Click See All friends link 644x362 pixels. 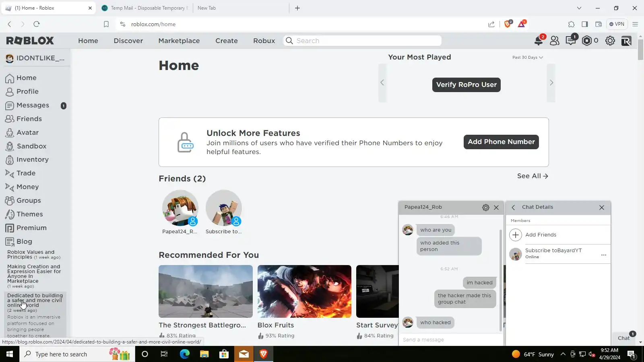pos(533,176)
